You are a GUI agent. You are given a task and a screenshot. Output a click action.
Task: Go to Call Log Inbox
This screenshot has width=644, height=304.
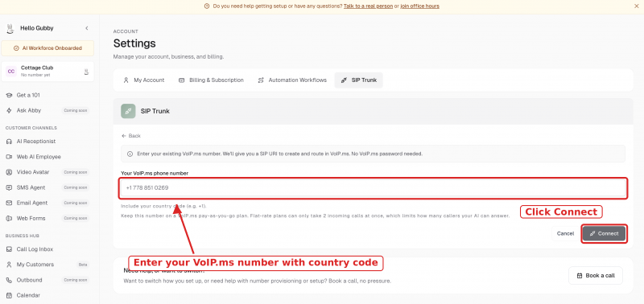click(35, 249)
